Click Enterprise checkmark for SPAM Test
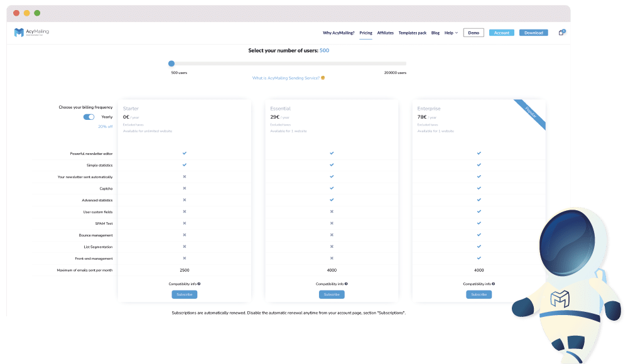Screen dimensions: 628x364 coord(479,223)
